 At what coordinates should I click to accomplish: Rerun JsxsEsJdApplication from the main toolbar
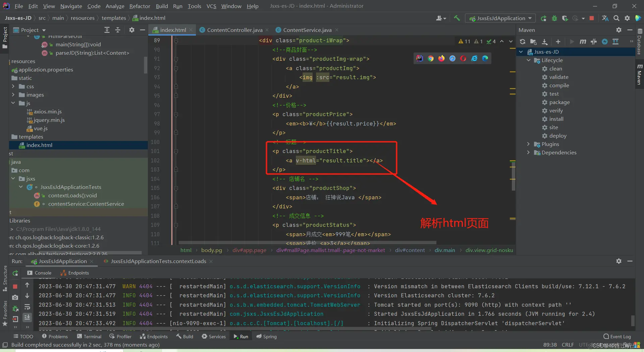[x=543, y=18]
